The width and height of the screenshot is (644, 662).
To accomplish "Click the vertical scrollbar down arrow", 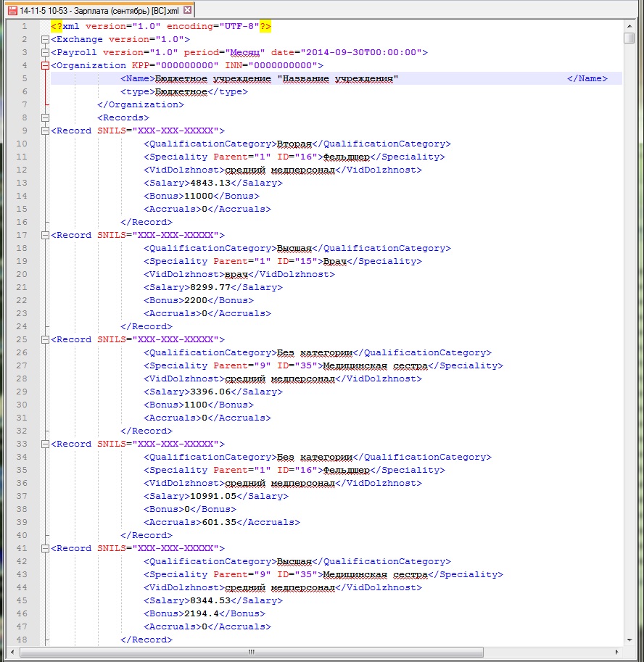I will tap(629, 639).
